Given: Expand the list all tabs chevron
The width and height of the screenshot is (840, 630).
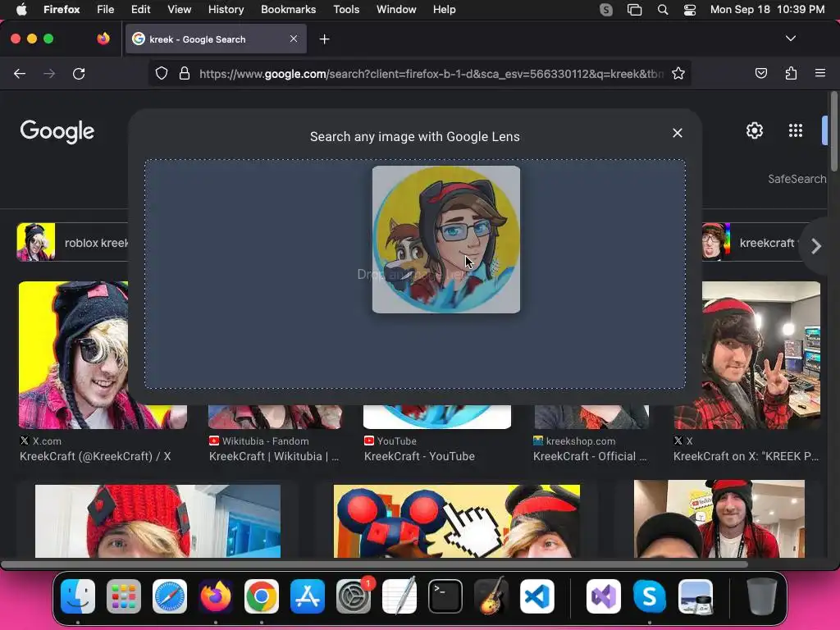Looking at the screenshot, I should coord(790,39).
